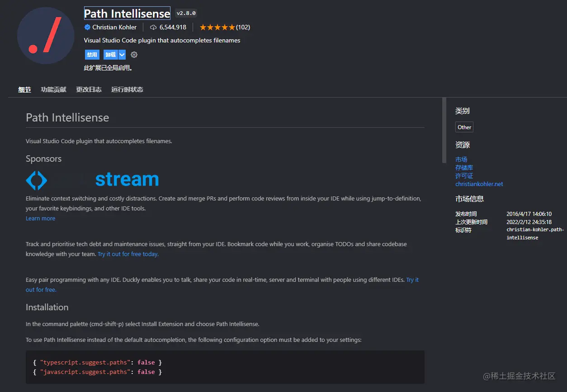This screenshot has width=567, height=392.
Task: Click the Try it out for free today link
Action: [x=128, y=254]
